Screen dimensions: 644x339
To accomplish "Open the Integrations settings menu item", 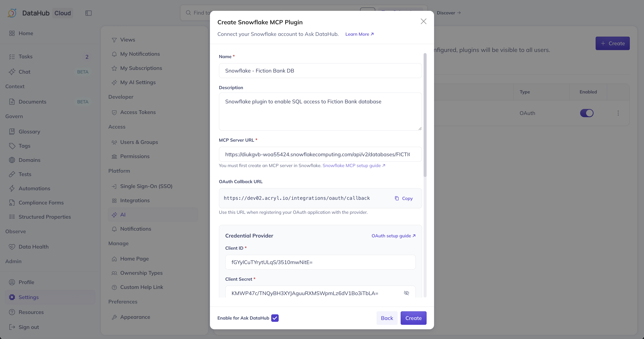I will pyautogui.click(x=135, y=200).
